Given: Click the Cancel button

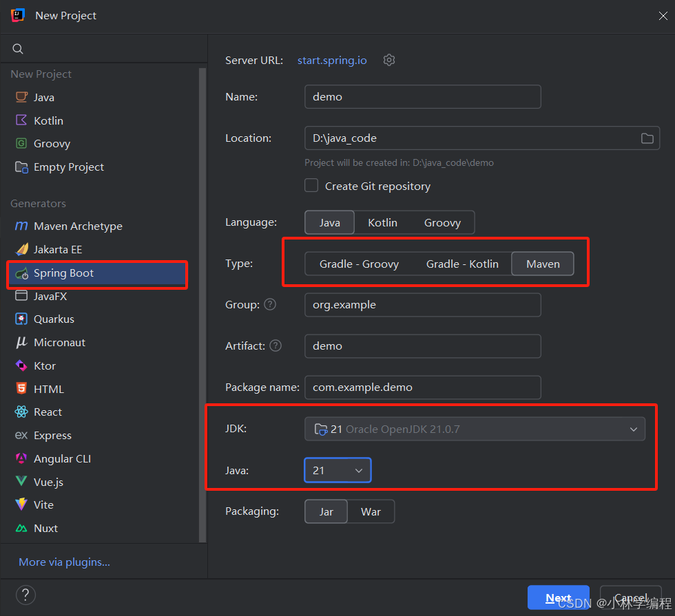Looking at the screenshot, I should tap(631, 597).
